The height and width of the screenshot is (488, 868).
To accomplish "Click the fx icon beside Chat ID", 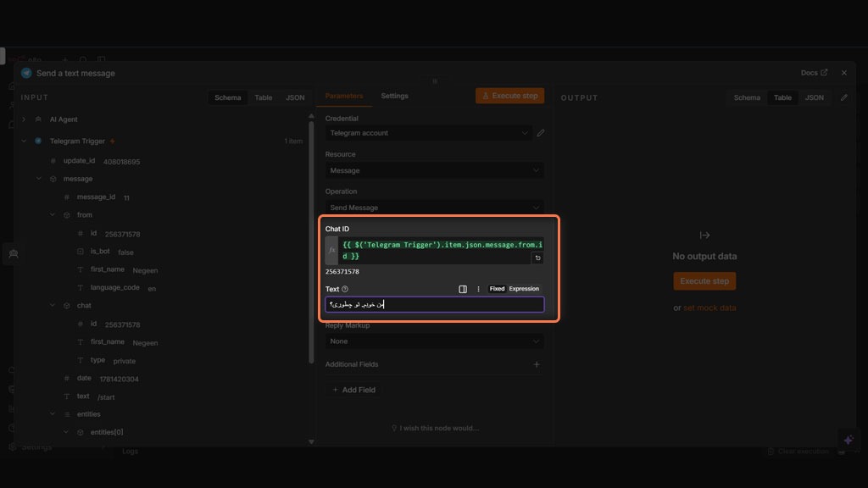I will pos(331,250).
